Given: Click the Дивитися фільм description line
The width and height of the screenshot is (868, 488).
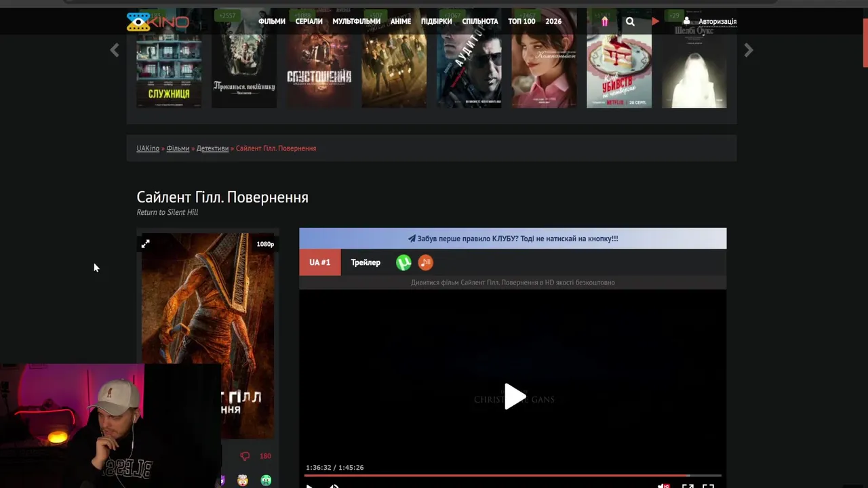Looking at the screenshot, I should coord(513,283).
